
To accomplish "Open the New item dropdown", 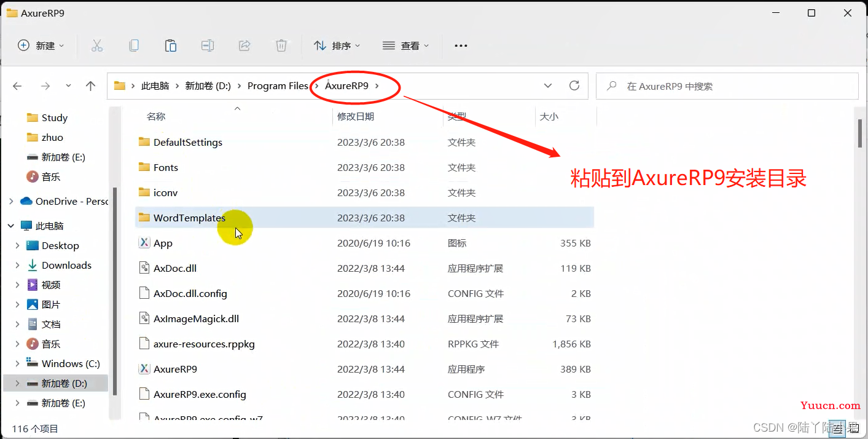I will [x=41, y=45].
